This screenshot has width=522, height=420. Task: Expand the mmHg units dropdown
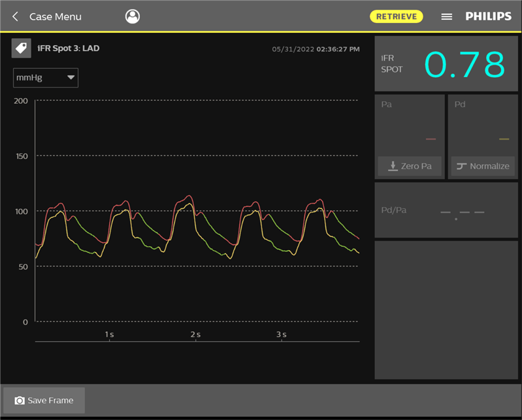point(46,78)
